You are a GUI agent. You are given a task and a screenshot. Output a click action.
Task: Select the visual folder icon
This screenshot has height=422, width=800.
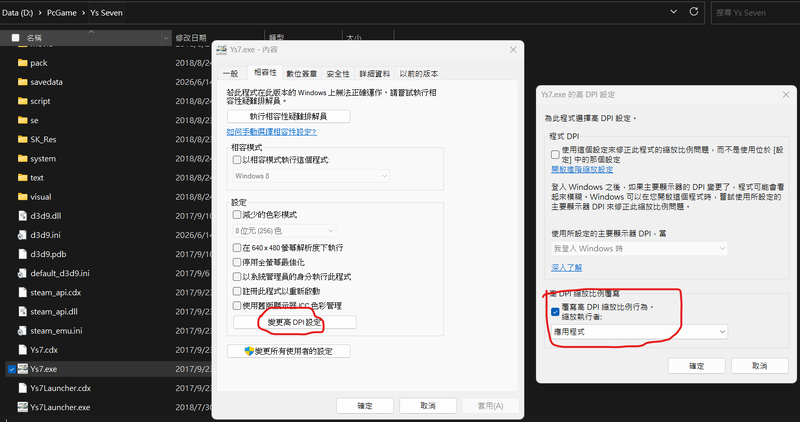22,196
